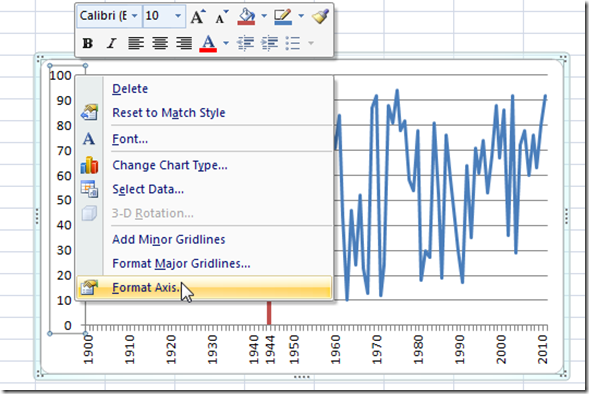
Task: Click the Align Text Left icon
Action: tap(136, 43)
